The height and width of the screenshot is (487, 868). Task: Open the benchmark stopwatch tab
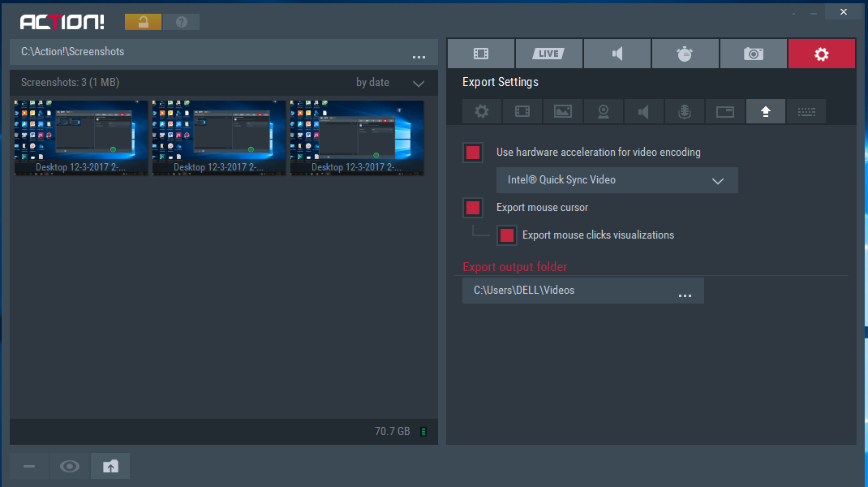(685, 54)
